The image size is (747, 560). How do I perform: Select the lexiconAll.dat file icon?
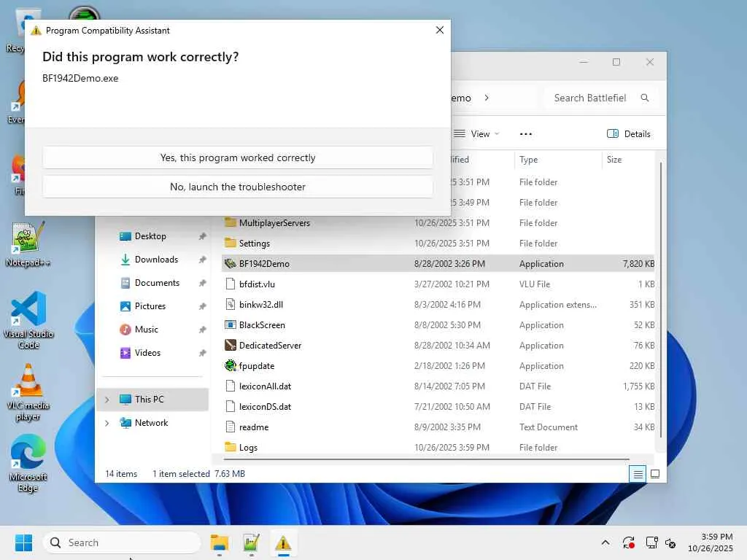point(231,386)
